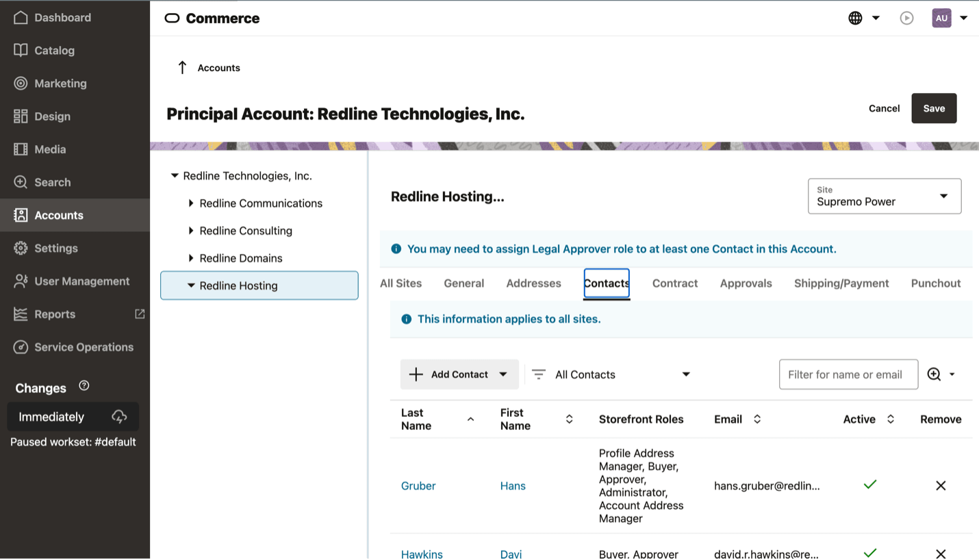This screenshot has height=560, width=979.
Task: Toggle Active status for Hans Gruber
Action: pyautogui.click(x=869, y=484)
